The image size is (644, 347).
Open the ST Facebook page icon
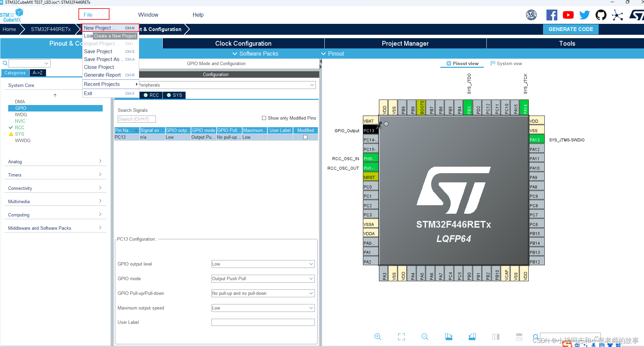[552, 15]
